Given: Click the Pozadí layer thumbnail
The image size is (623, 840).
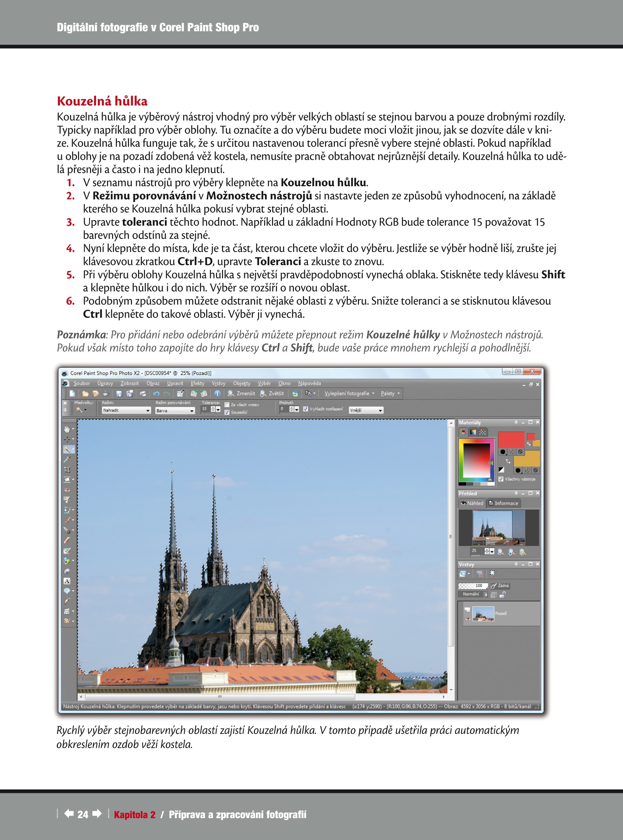Looking at the screenshot, I should pyautogui.click(x=483, y=614).
